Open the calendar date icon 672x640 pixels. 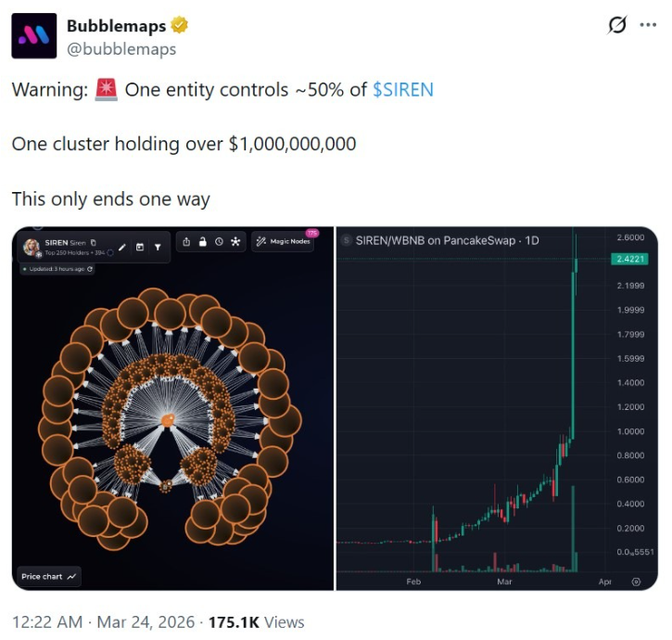[140, 247]
